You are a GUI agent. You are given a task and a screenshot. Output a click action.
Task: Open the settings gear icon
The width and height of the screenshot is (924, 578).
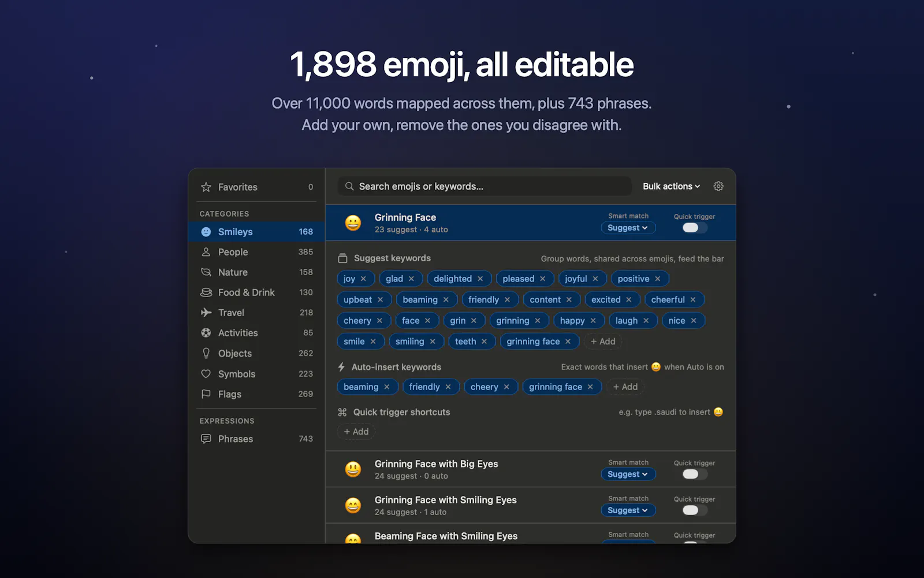tap(718, 186)
